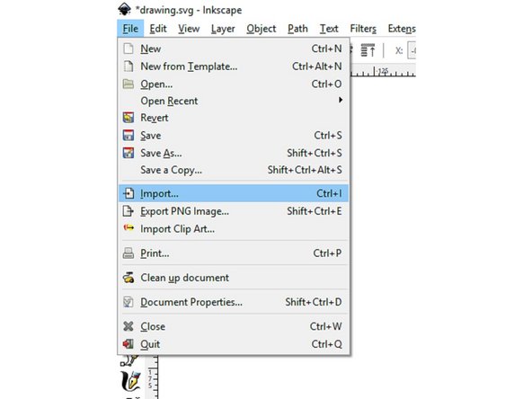
Task: Click the Import Clip Art icon
Action: 129,228
